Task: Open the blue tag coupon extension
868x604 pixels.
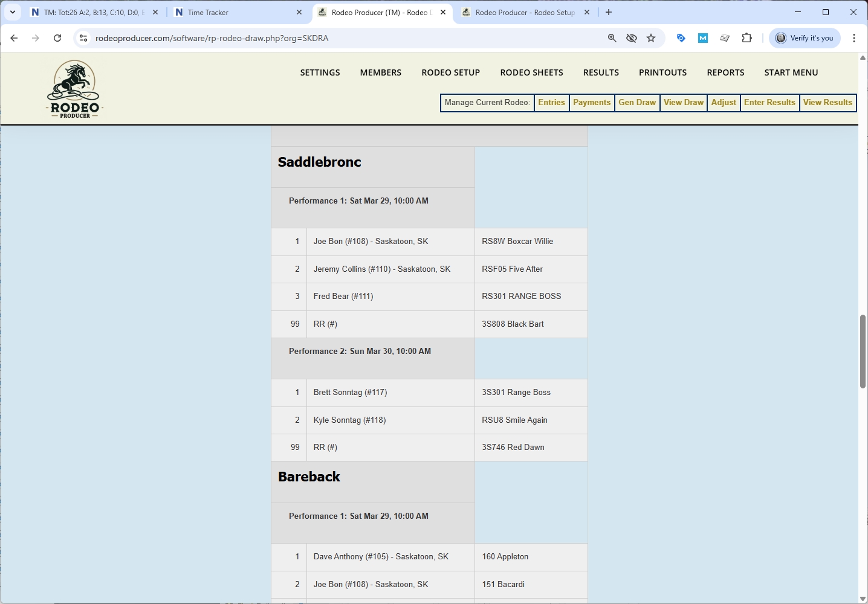Action: (681, 37)
